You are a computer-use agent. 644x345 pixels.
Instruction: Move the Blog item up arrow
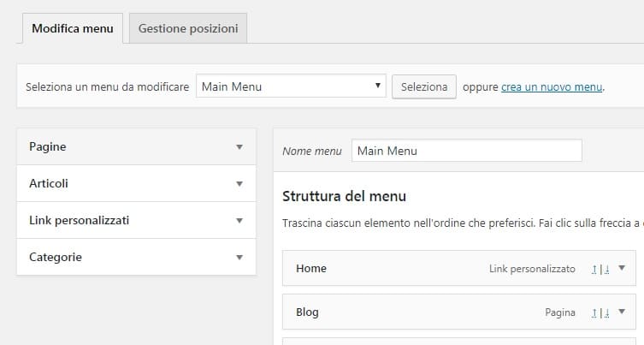click(594, 313)
